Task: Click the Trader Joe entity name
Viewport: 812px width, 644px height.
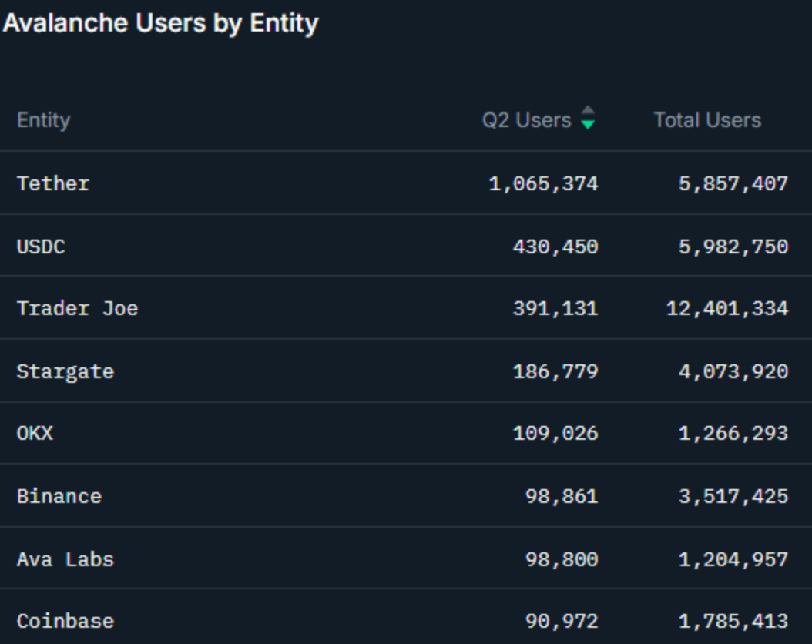Action: click(x=77, y=309)
